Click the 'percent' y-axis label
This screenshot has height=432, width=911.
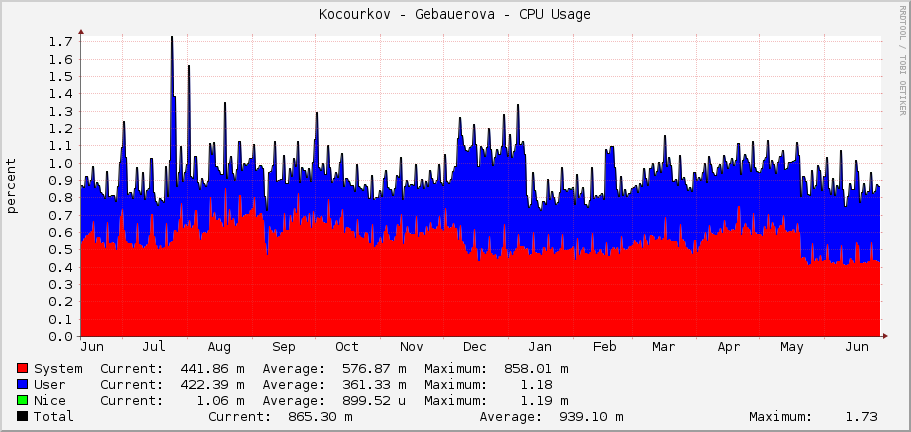coord(12,186)
